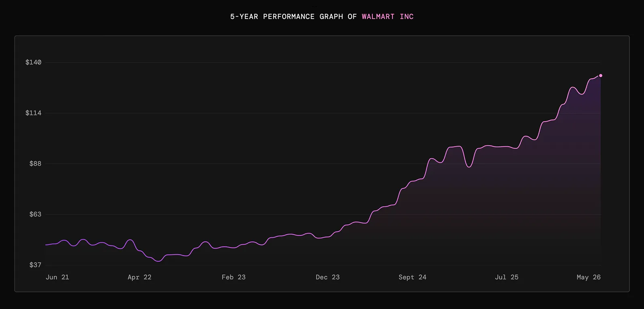Click the pink endpoint dot on the chart
This screenshot has height=309, width=644.
[600, 76]
